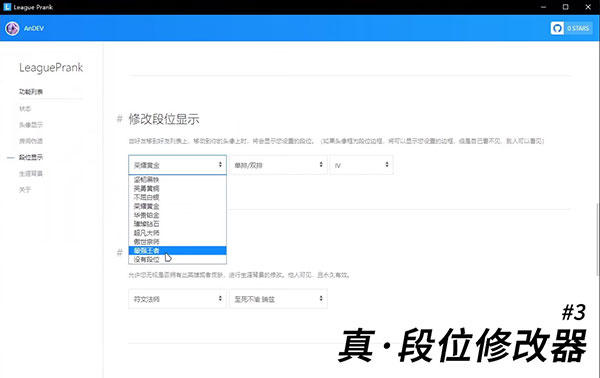The width and height of the screenshot is (600, 378).
Task: Click the GitHub octocat icon
Action: [557, 28]
